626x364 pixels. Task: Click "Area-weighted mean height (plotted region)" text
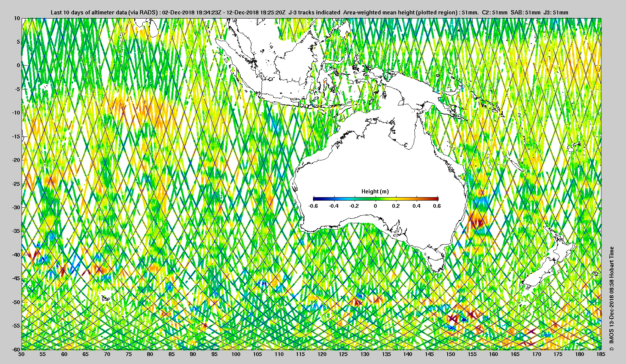[x=401, y=13]
